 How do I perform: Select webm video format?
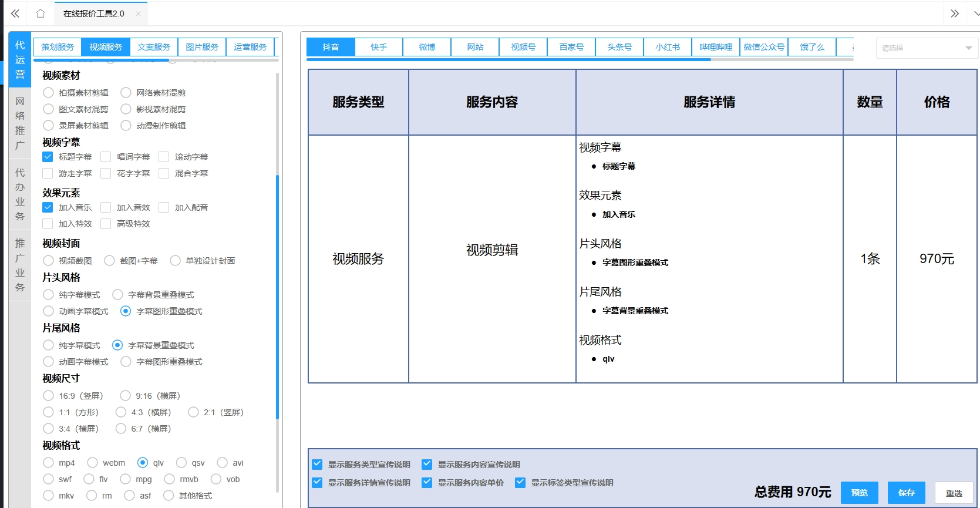click(92, 463)
